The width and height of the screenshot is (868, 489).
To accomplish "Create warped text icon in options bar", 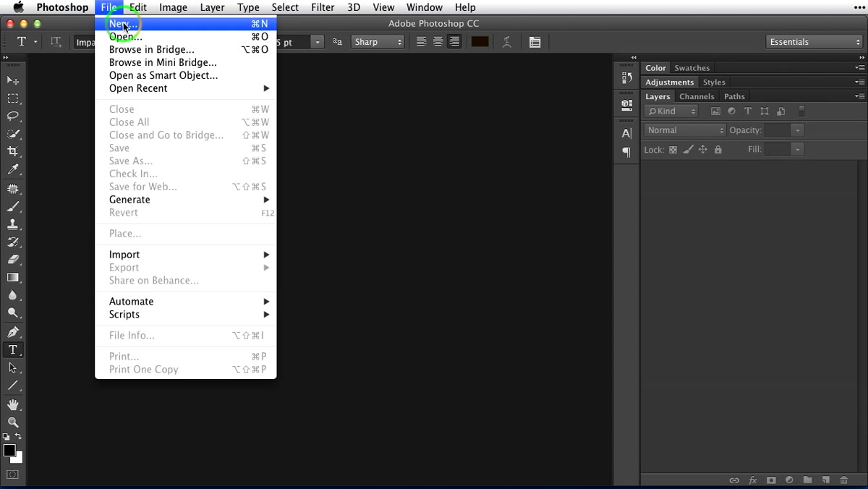I will 507,42.
